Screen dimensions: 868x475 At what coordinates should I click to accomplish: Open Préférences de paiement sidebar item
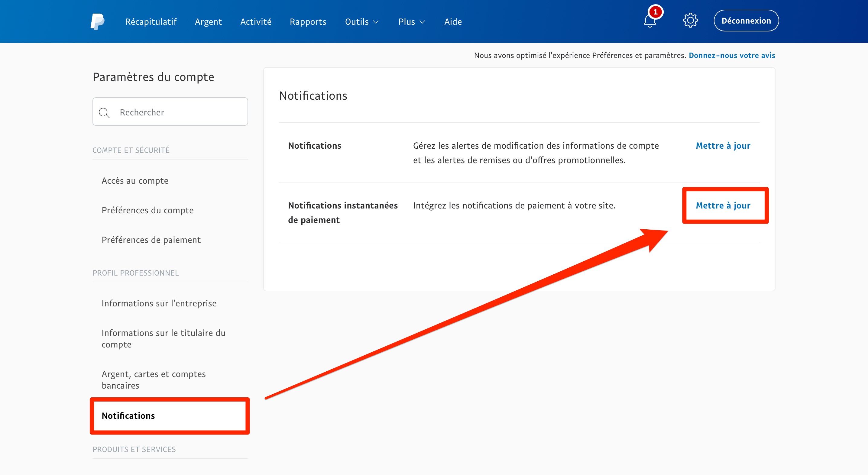coord(151,240)
